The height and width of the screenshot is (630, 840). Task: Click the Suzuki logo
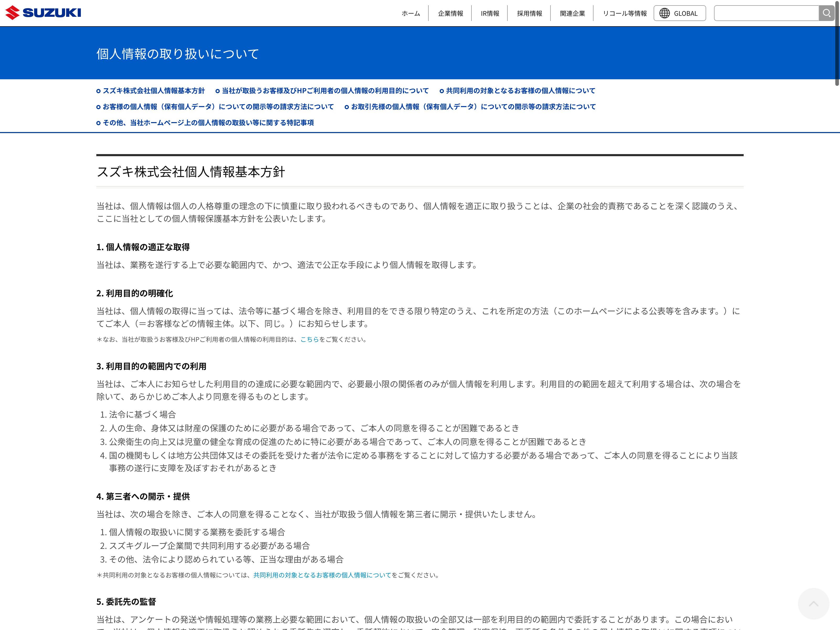pyautogui.click(x=43, y=13)
